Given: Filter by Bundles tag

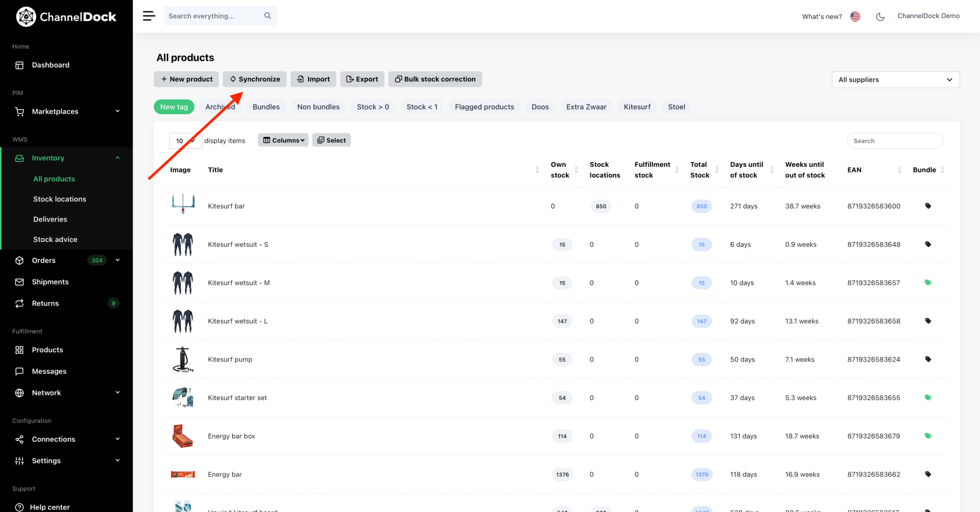Looking at the screenshot, I should click(x=266, y=107).
